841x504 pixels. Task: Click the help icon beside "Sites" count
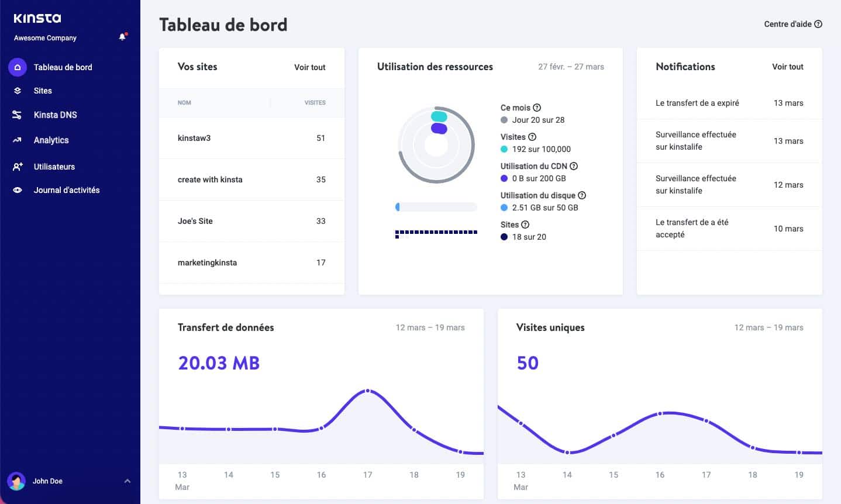tap(525, 225)
